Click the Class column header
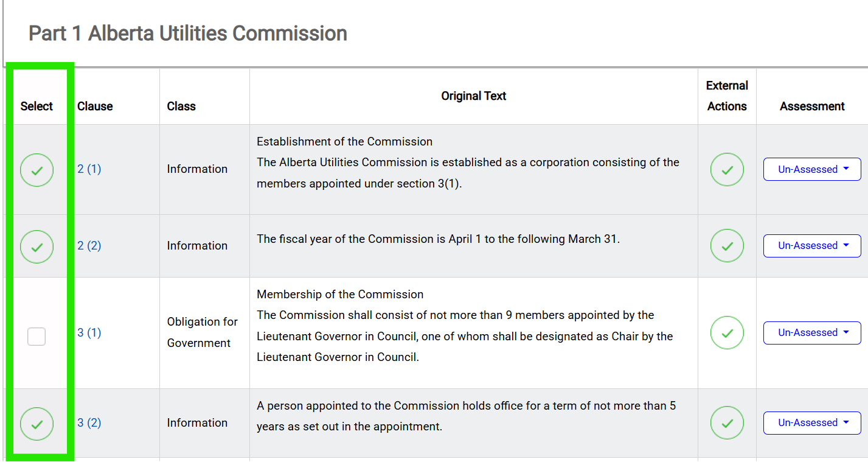Viewport: 868px width, 462px height. click(x=181, y=107)
